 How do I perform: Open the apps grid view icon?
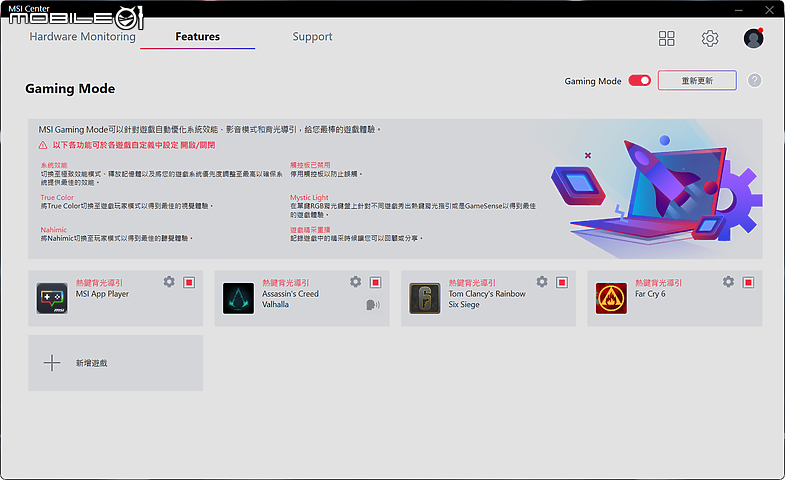666,39
